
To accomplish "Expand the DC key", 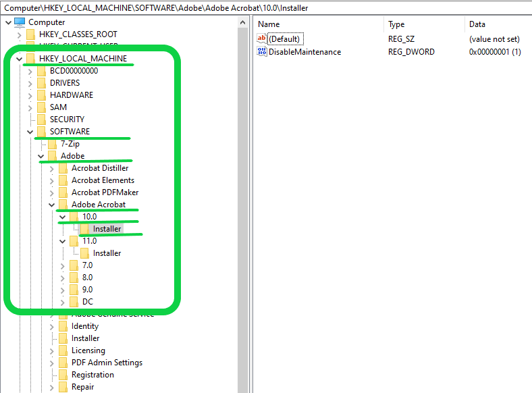I will click(63, 303).
